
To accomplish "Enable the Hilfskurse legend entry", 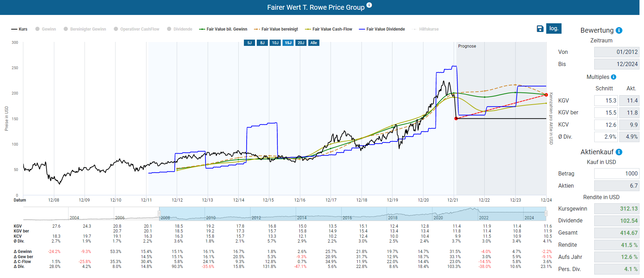I will [425, 29].
